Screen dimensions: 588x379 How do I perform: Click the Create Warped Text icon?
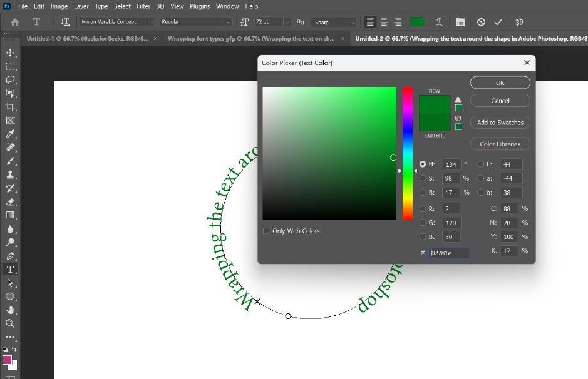point(438,22)
